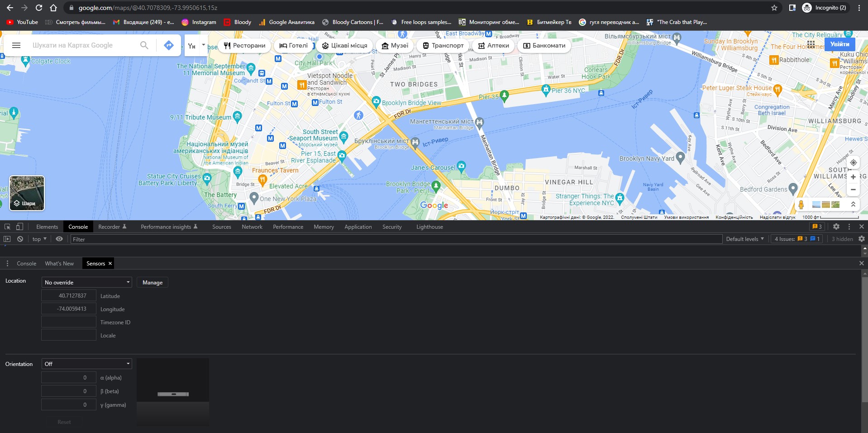The width and height of the screenshot is (868, 433).
Task: Switch to the Elements panel tab
Action: point(47,226)
